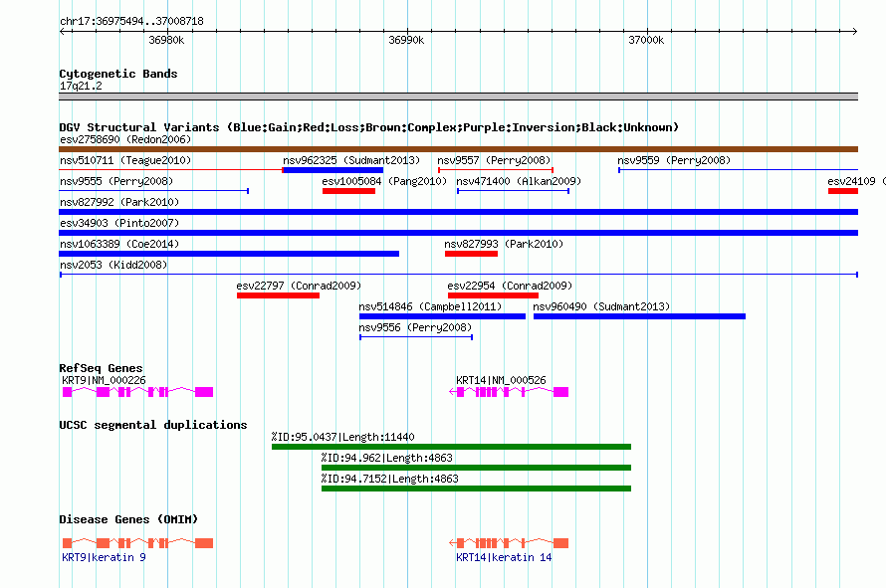Open KRT9|NM_000226 RefSeq gene label
Image resolution: width=886 pixels, height=588 pixels.
tap(104, 380)
